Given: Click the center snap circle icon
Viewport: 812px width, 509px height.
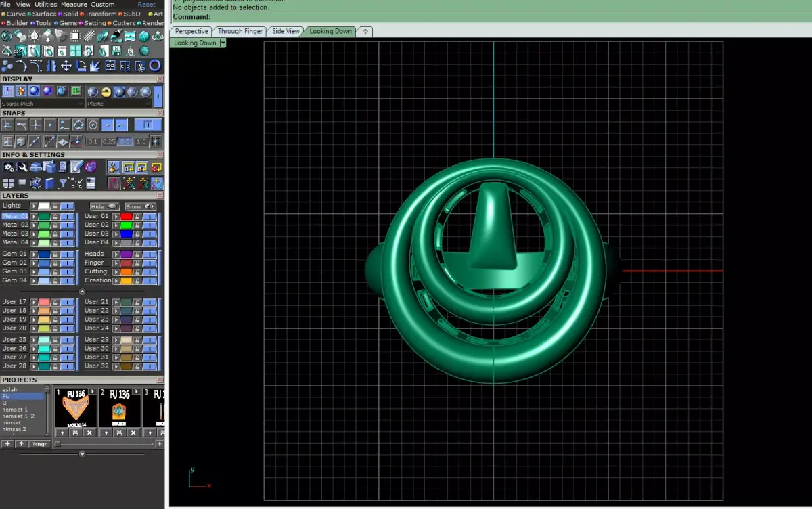Looking at the screenshot, I should coord(93,125).
